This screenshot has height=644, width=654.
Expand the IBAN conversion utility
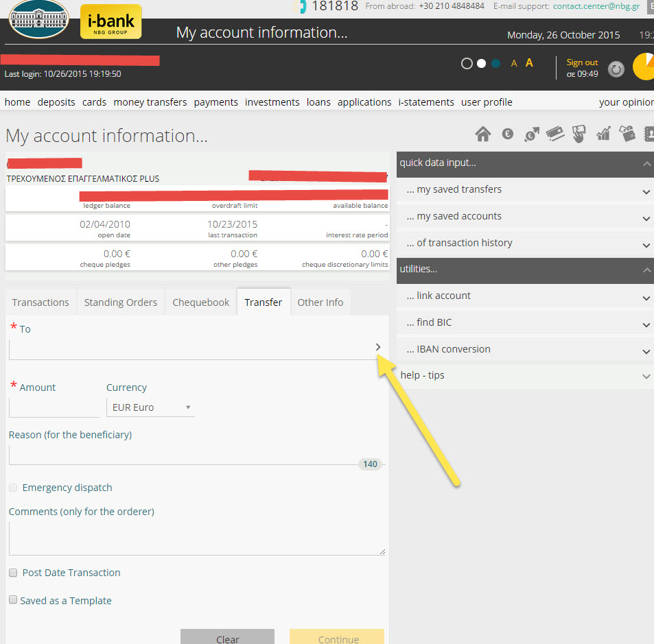pyautogui.click(x=646, y=351)
